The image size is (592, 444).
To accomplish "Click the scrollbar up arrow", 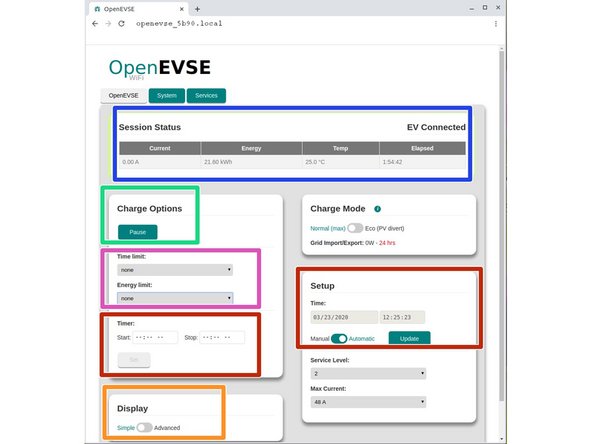I will (501, 49).
